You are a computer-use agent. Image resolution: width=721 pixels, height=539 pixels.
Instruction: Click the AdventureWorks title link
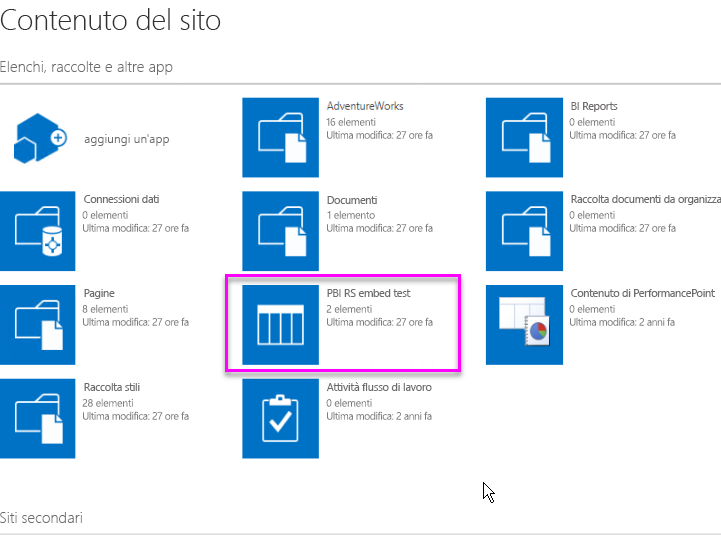[x=365, y=106]
